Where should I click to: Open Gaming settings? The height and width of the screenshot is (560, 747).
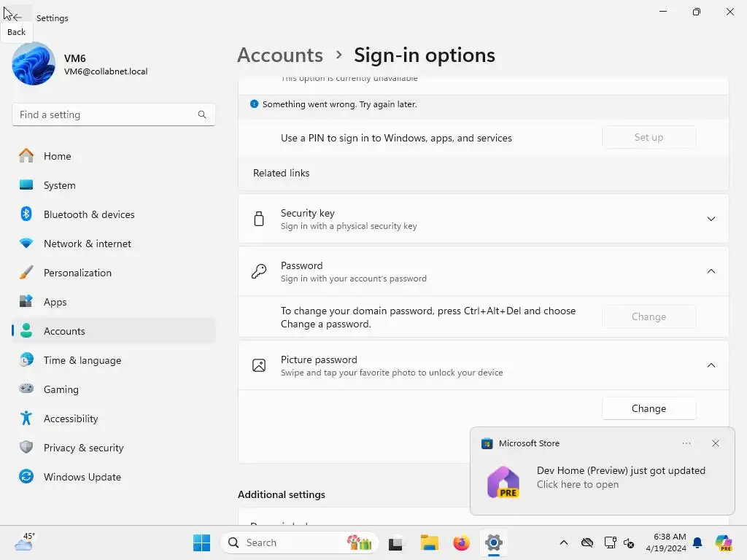(113, 389)
